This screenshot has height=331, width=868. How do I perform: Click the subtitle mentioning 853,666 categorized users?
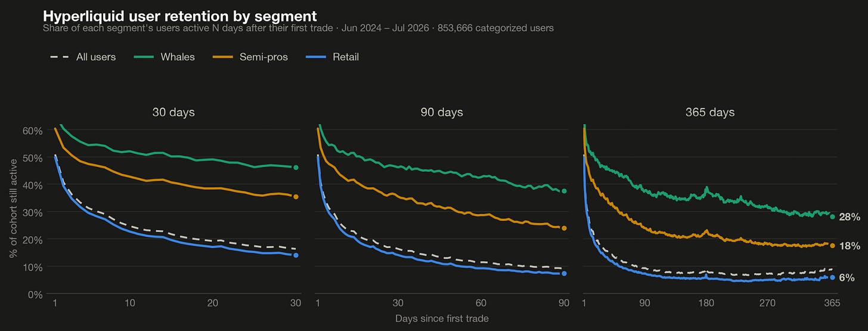(299, 28)
